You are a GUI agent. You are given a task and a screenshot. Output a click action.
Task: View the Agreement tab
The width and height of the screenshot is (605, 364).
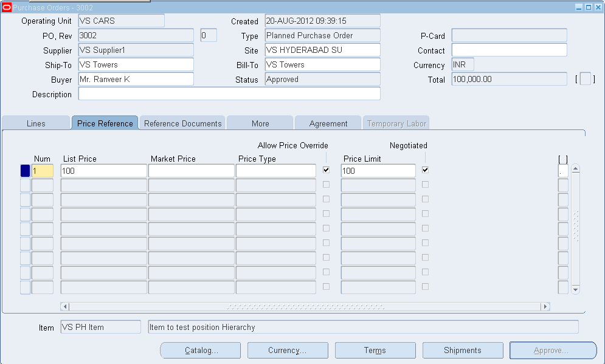pyautogui.click(x=328, y=123)
